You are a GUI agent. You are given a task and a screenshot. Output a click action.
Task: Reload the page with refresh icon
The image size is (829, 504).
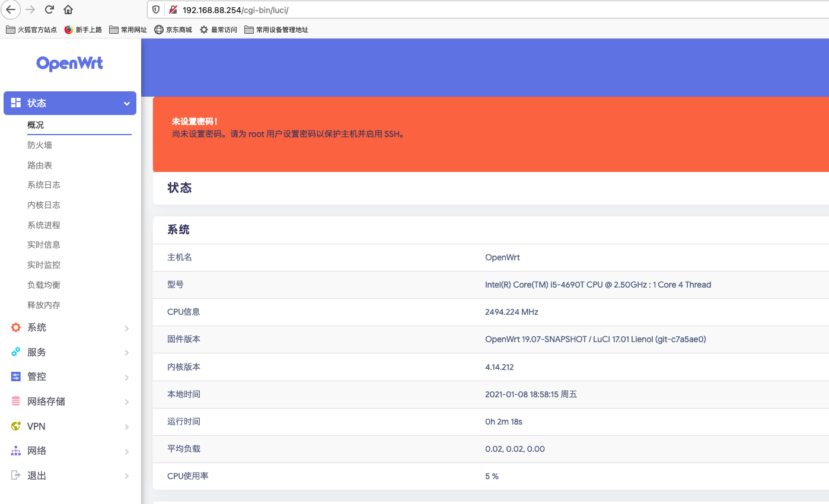[x=49, y=9]
